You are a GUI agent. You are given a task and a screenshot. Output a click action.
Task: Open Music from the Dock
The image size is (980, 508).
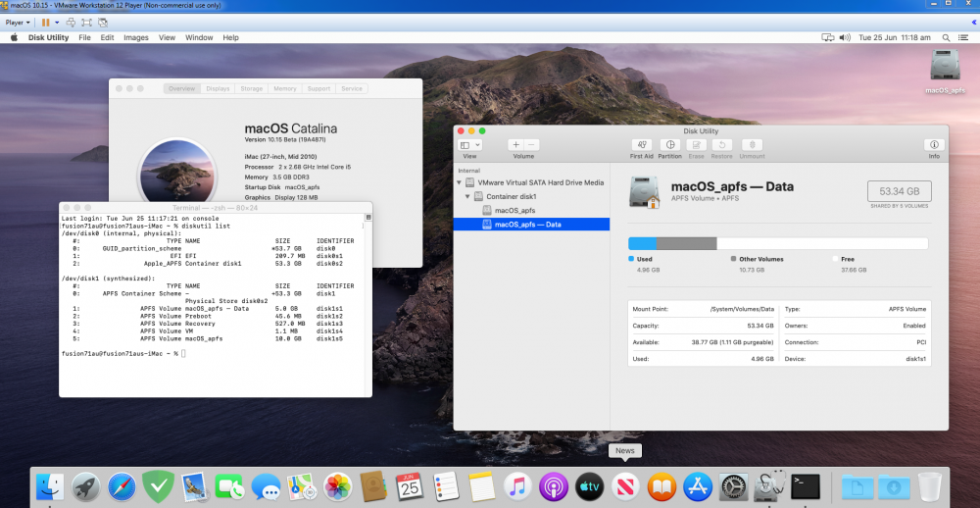click(517, 486)
